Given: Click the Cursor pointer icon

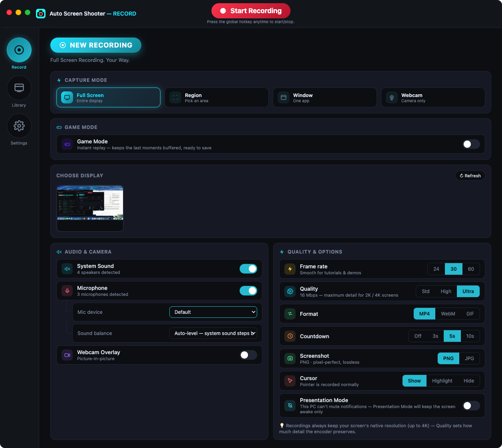Looking at the screenshot, I should 290,381.
